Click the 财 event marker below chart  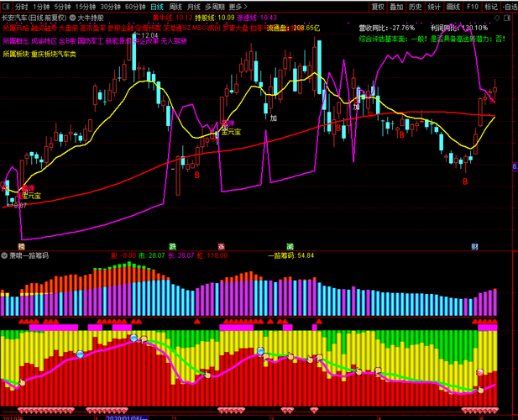[474, 246]
